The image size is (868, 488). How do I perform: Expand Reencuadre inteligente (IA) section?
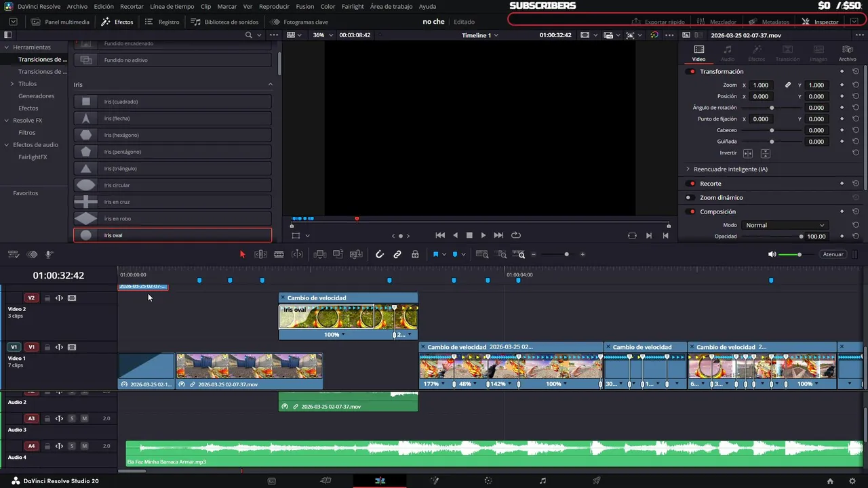(688, 169)
